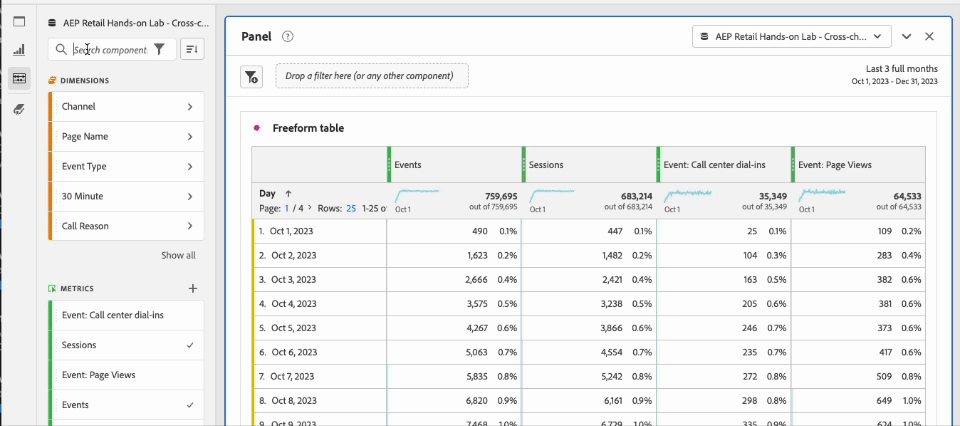Expand the Event Type dimension chevron
960x426 pixels.
click(190, 166)
